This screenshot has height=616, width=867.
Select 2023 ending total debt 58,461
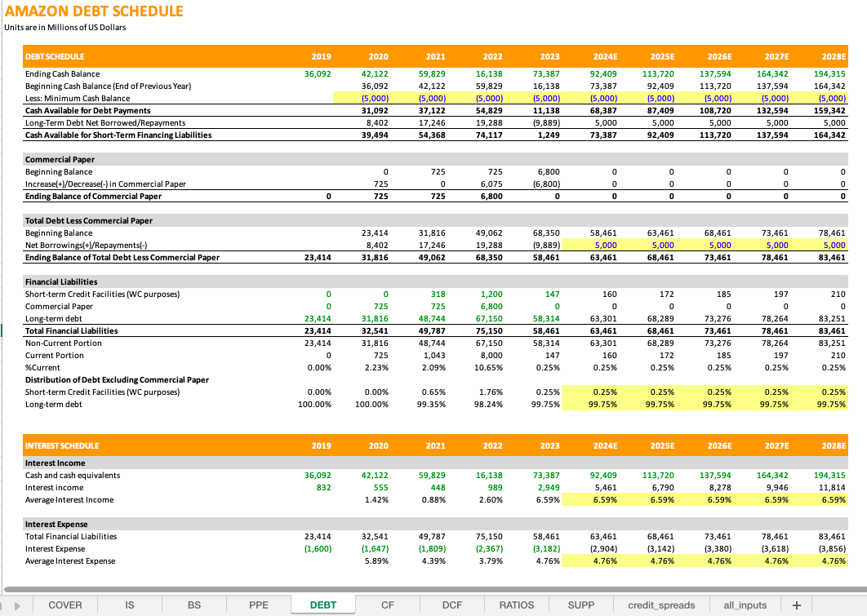[x=546, y=258]
